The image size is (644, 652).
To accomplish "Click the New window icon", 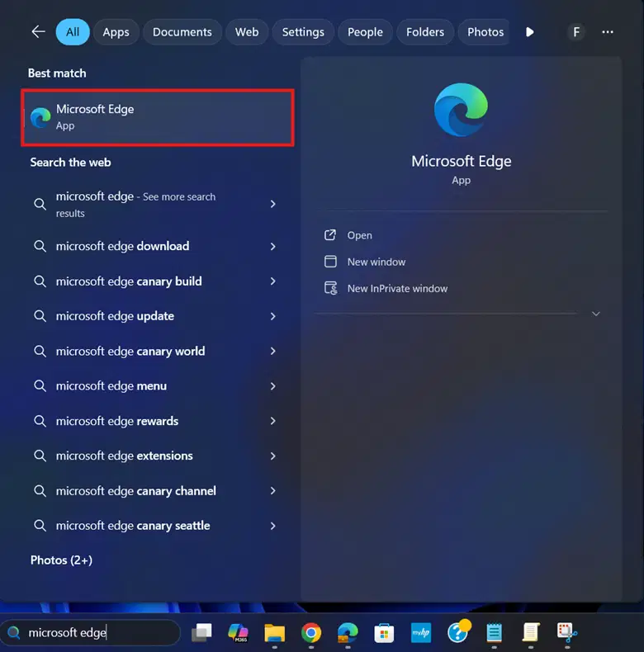I will tap(330, 262).
